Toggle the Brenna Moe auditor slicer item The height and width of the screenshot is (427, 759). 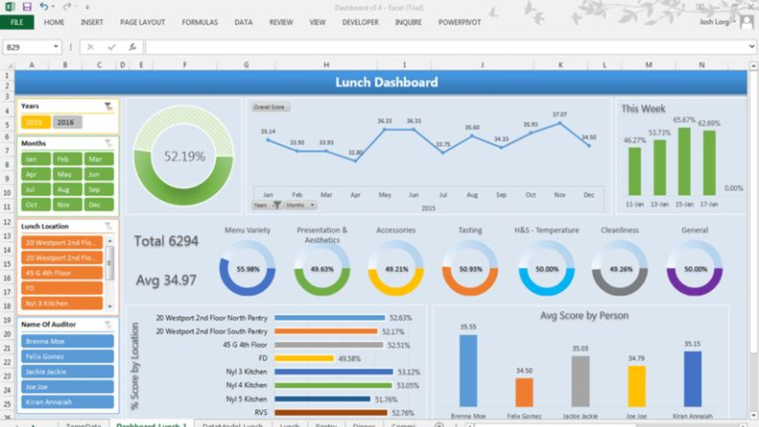tap(67, 341)
